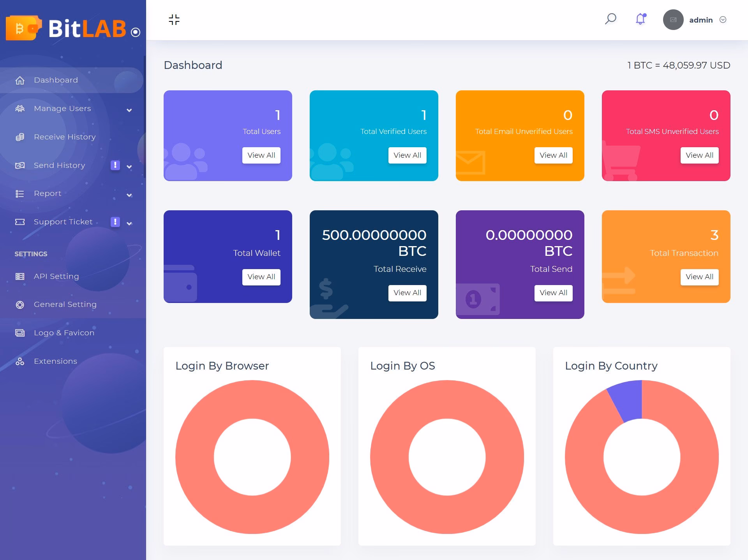Click View All under Total Users

(x=261, y=155)
